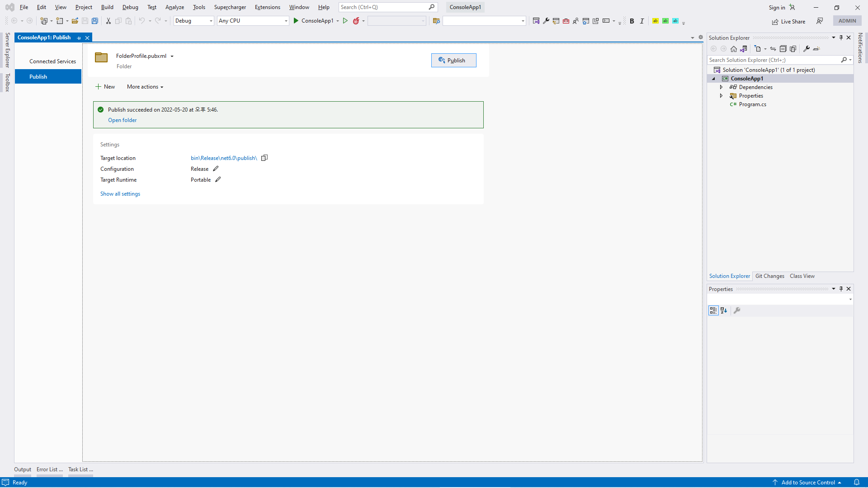868x488 pixels.
Task: Click Collapse All in Solution Explorer
Action: (783, 49)
